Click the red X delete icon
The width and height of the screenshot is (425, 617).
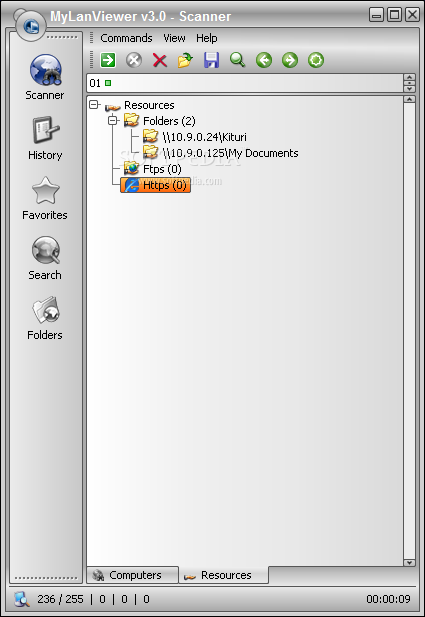point(160,60)
